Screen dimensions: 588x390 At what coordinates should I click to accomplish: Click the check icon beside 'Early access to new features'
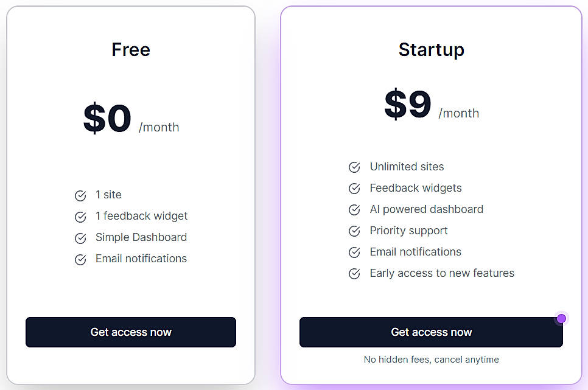pyautogui.click(x=354, y=273)
